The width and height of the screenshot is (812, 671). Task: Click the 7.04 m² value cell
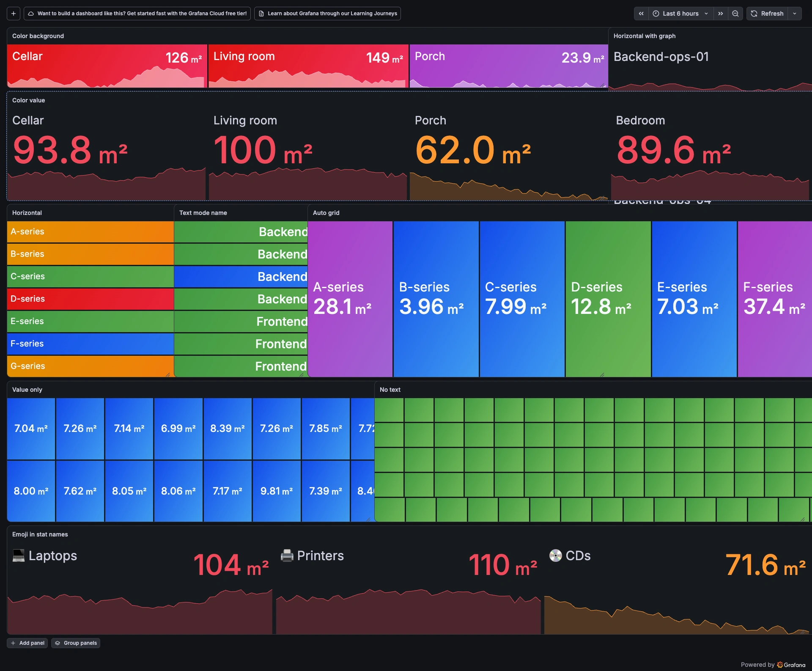pyautogui.click(x=31, y=429)
